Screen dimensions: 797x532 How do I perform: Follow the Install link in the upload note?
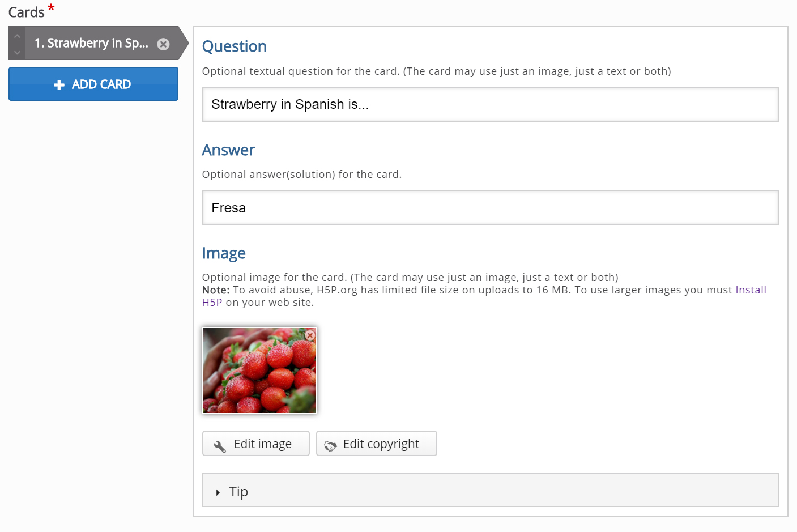point(751,290)
